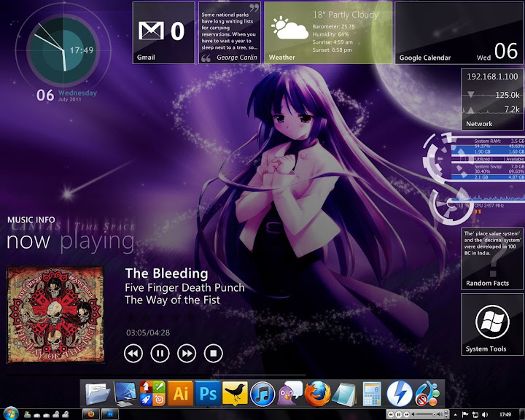Click artist name Five Finger Death Punch
Viewport: 525px width, 420px height.
184,288
